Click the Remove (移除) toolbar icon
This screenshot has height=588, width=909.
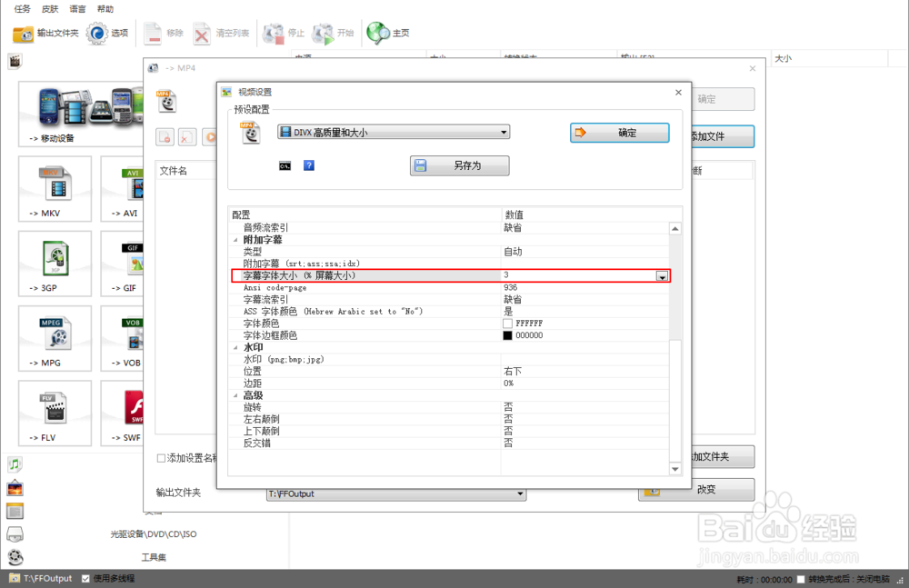pos(153,34)
